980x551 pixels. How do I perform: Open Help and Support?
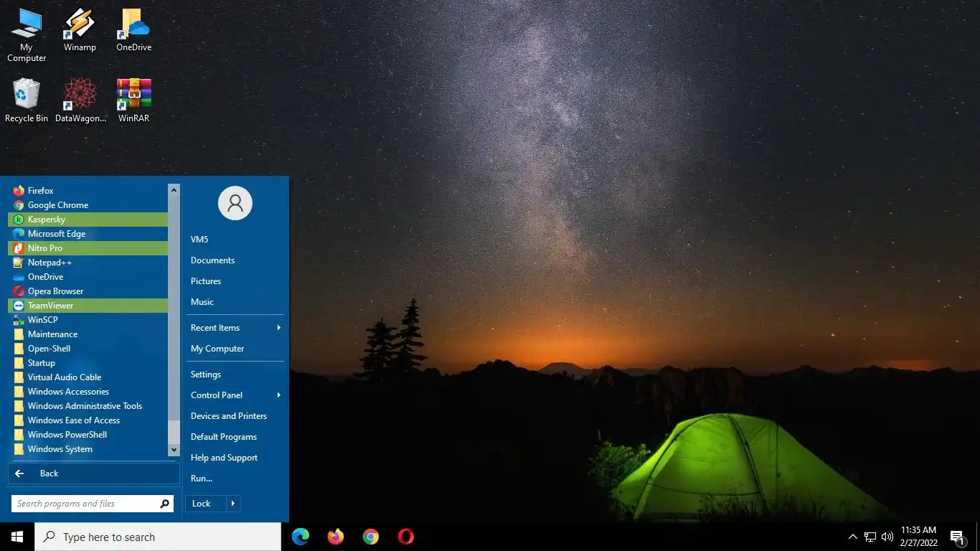pyautogui.click(x=235, y=458)
